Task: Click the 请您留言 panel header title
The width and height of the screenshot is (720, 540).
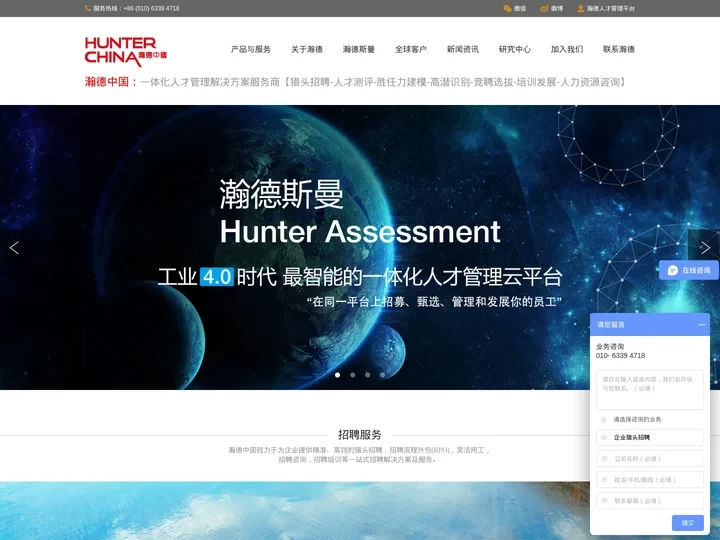Action: [x=611, y=325]
